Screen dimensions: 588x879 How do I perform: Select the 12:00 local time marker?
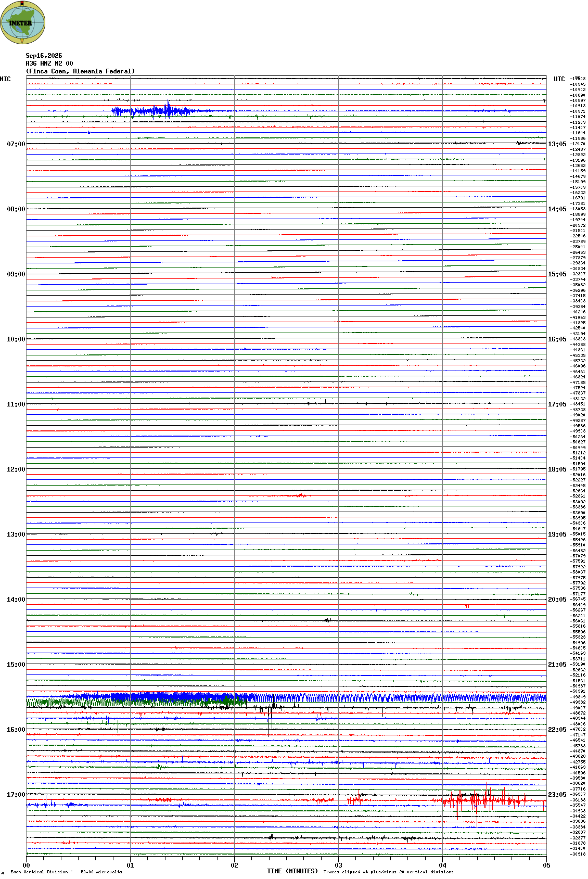pyautogui.click(x=16, y=469)
